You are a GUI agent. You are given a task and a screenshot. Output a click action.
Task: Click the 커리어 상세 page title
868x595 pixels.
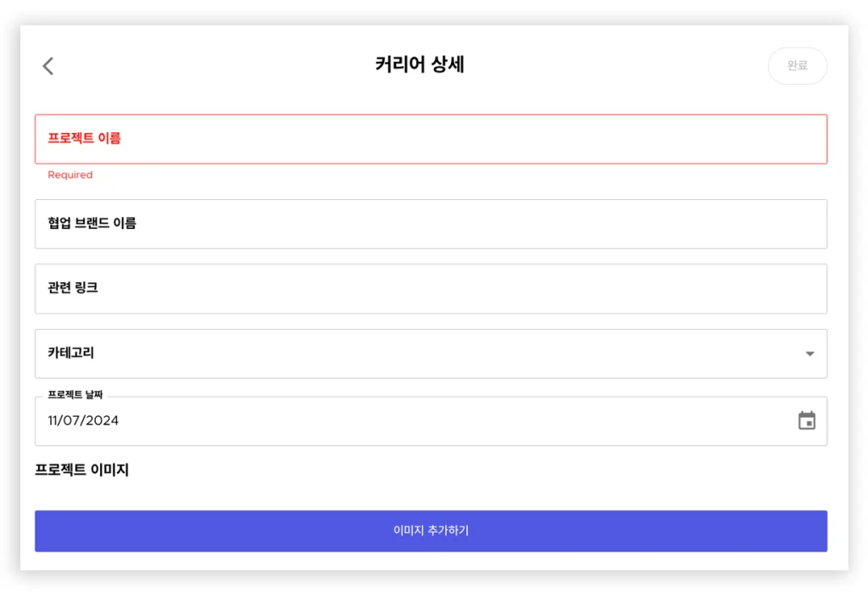[x=420, y=64]
